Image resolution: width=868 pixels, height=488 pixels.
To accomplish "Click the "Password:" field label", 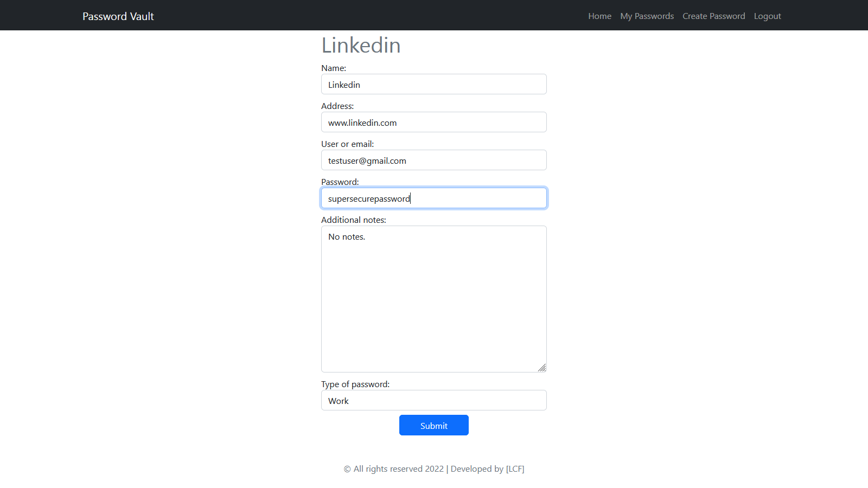I will pyautogui.click(x=340, y=182).
